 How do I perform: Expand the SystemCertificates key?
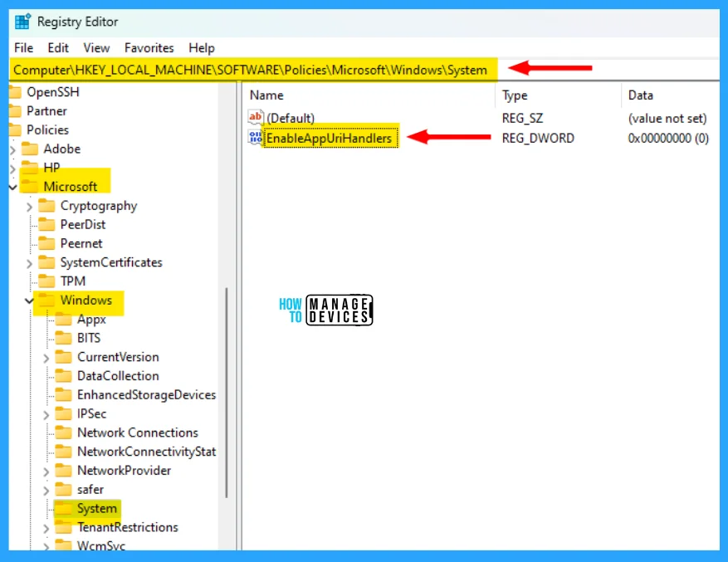point(30,263)
